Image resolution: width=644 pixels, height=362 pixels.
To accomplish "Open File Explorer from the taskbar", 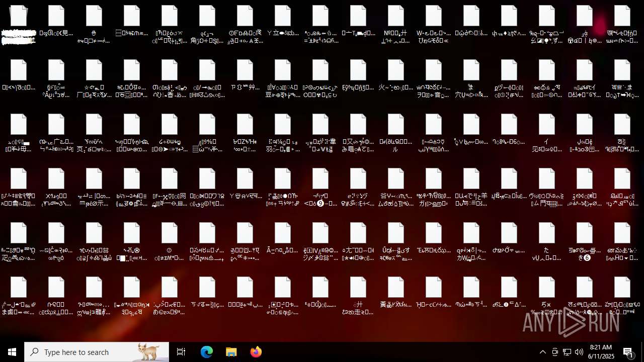I will point(231,352).
